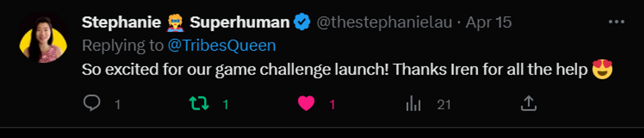Image resolution: width=644 pixels, height=138 pixels.
Task: Open view analytics bar chart icon
Action: (x=413, y=104)
